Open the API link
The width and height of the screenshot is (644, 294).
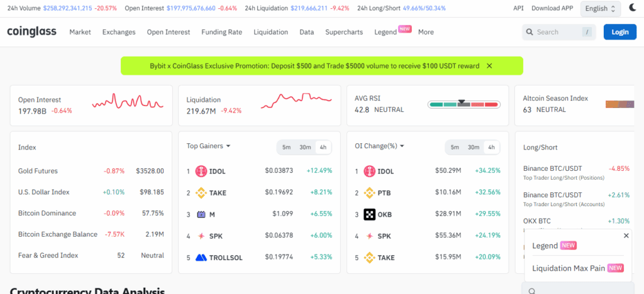518,8
